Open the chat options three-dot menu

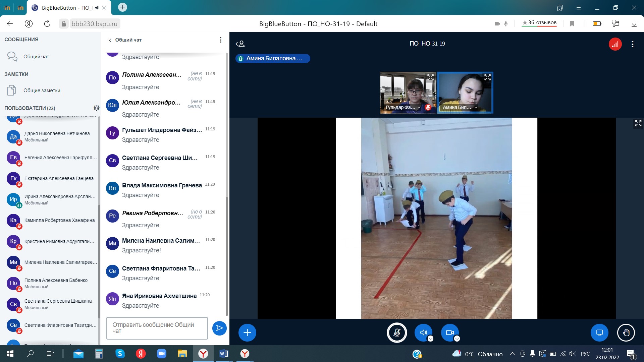coord(220,40)
